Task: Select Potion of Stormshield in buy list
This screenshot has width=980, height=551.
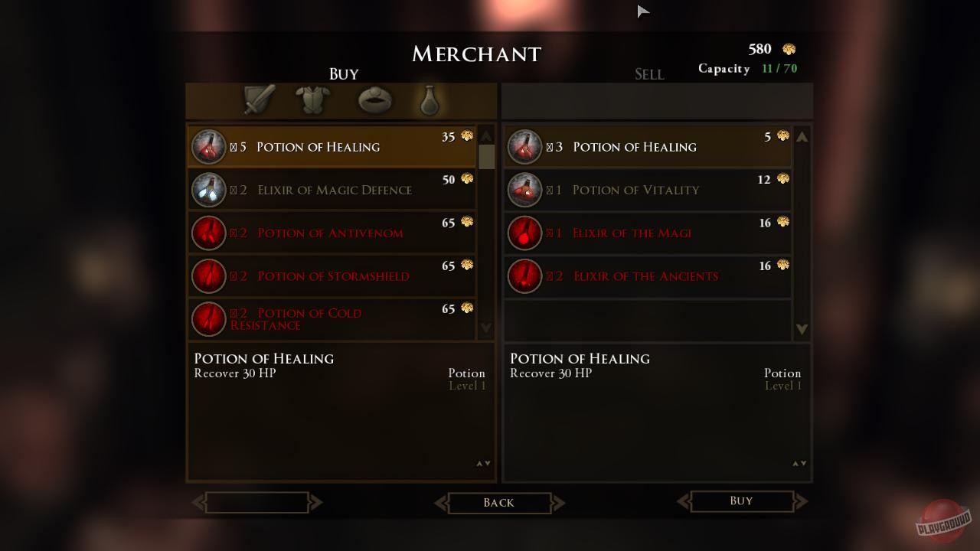Action: 333,276
